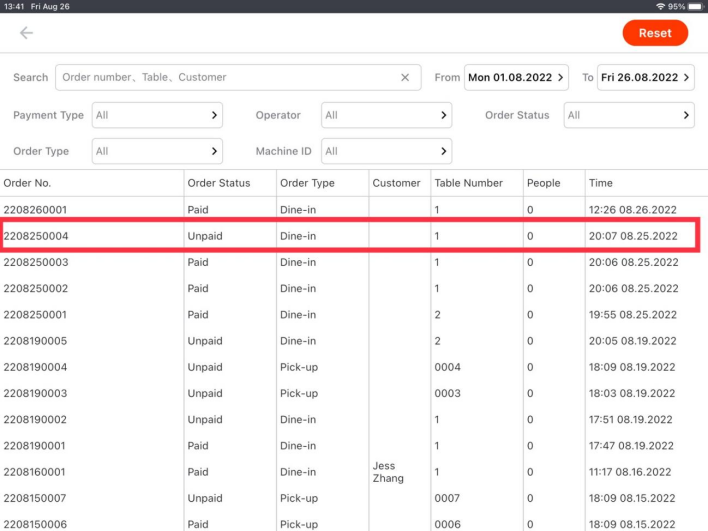Clear search field with X icon
The height and width of the screenshot is (531, 708).
tap(405, 77)
